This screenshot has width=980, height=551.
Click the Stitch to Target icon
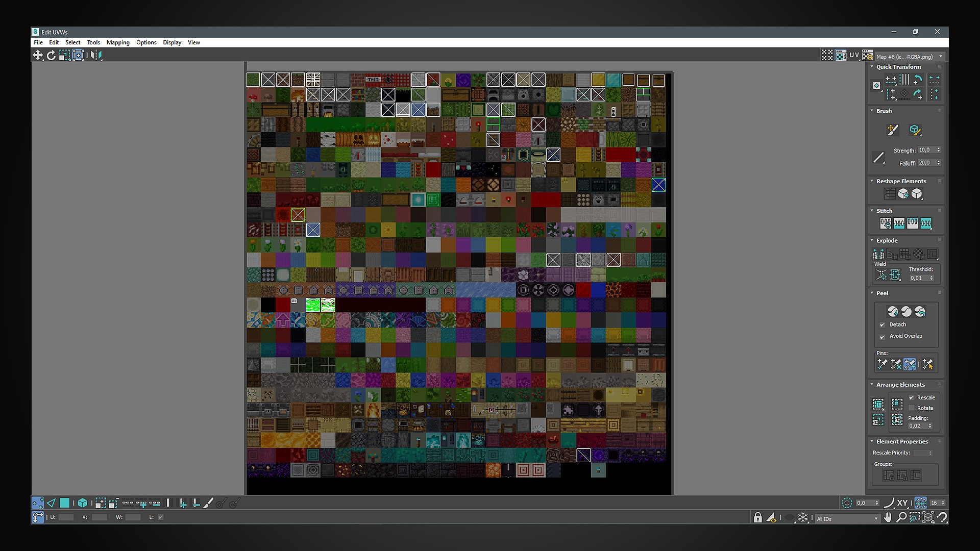886,223
